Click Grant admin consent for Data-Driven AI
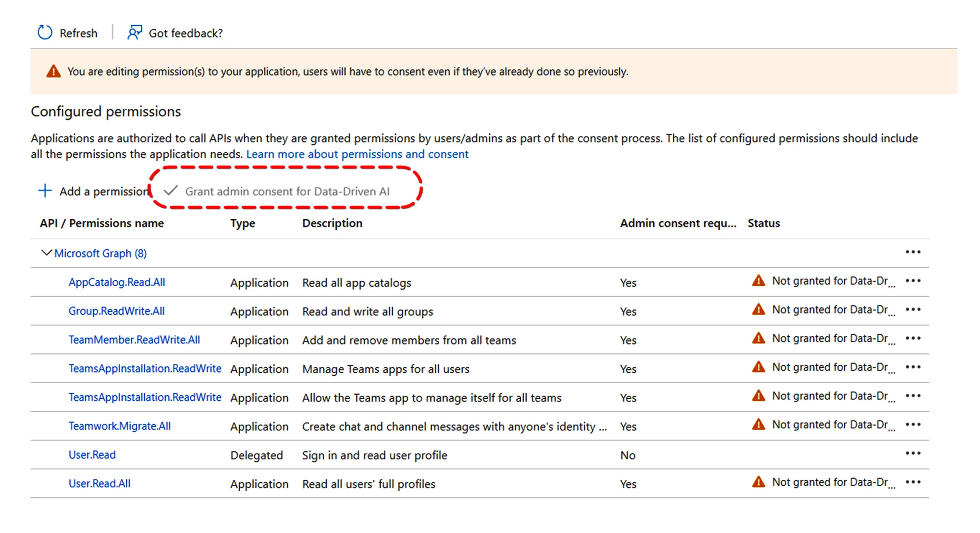The image size is (980, 533). click(287, 191)
